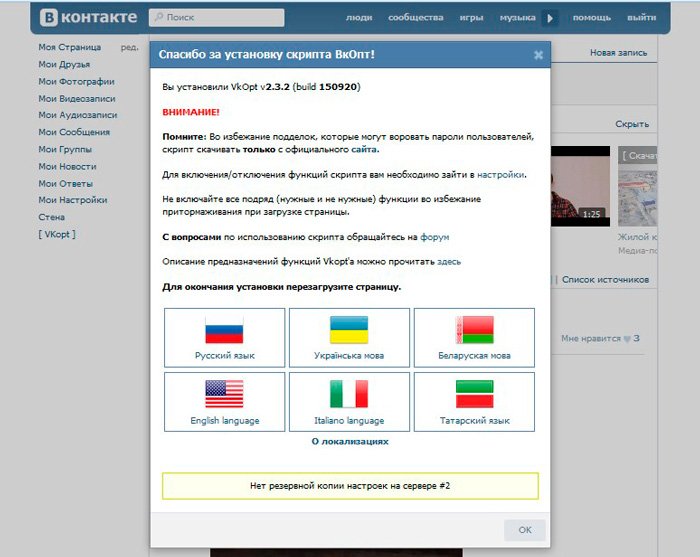Go to Моя Страница
Viewport: 700px width, 557px height.
(x=70, y=47)
